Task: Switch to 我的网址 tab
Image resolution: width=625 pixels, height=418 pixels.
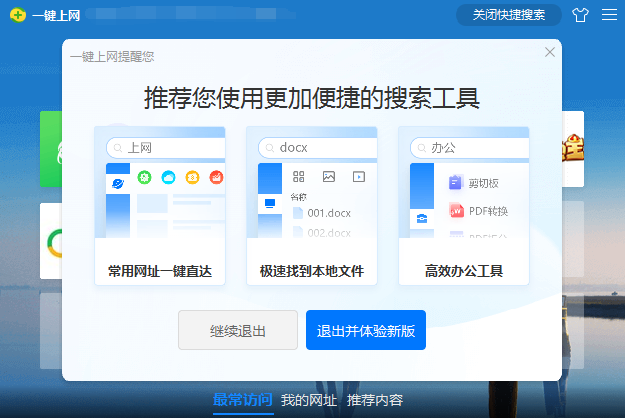Action: (308, 400)
